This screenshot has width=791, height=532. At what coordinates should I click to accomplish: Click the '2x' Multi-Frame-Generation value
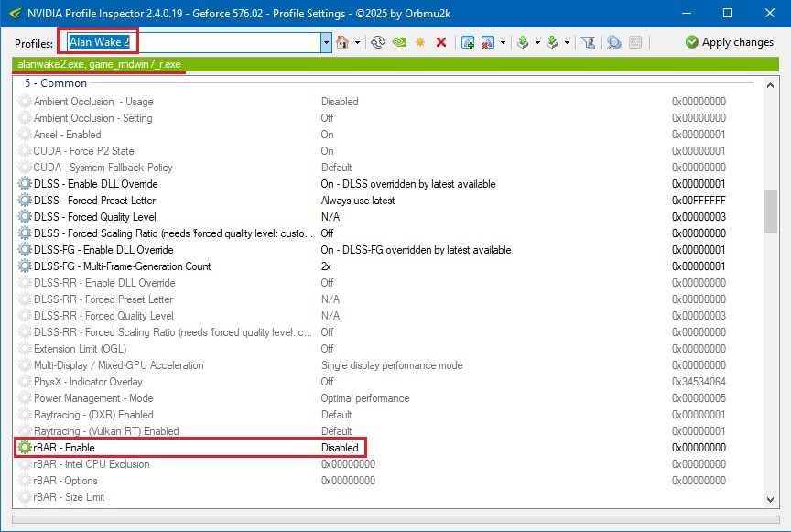327,266
